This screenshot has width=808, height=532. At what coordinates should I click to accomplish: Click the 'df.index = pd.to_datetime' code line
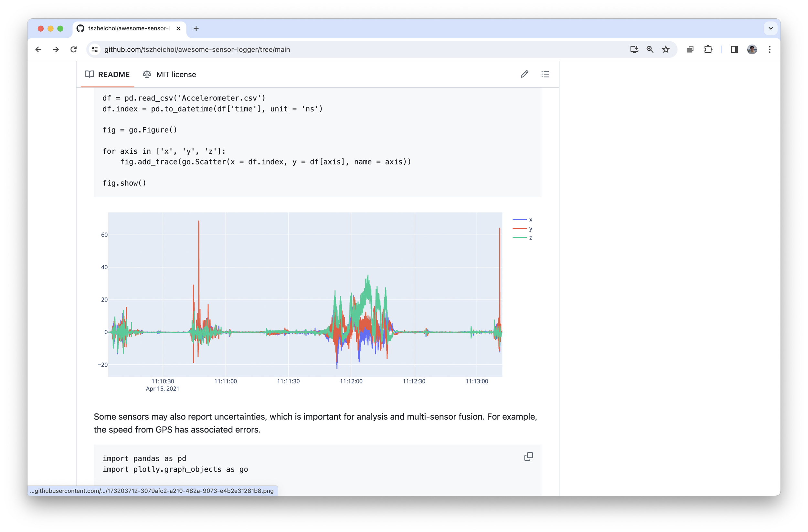coord(213,109)
